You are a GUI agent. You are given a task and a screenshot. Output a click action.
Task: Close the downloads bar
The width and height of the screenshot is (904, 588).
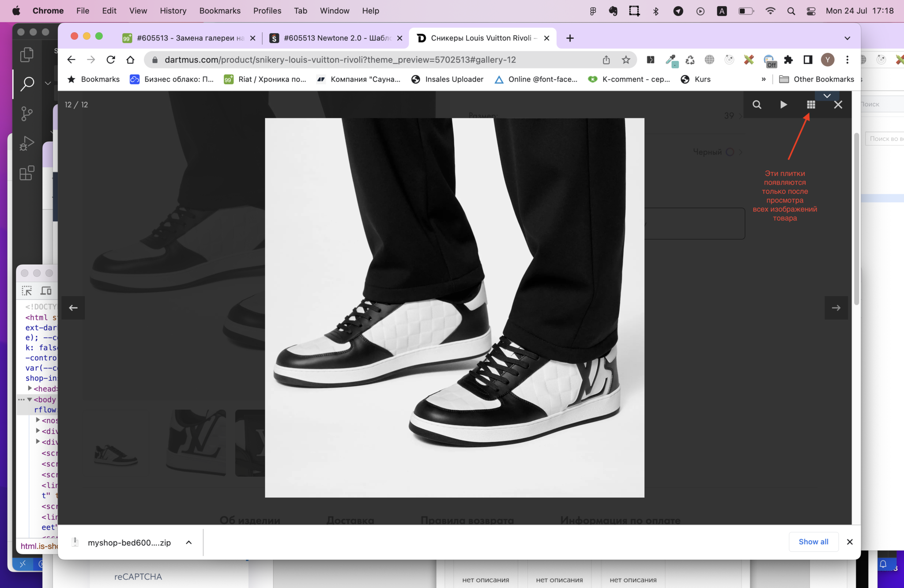849,542
